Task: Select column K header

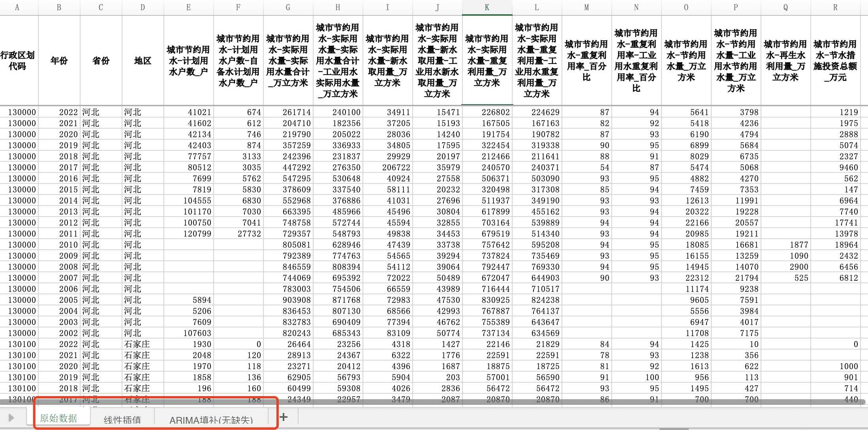Action: (x=487, y=7)
